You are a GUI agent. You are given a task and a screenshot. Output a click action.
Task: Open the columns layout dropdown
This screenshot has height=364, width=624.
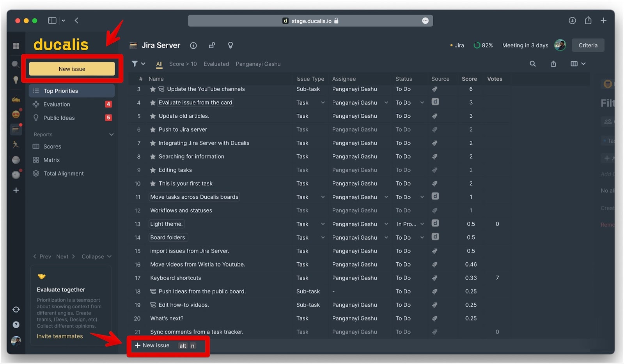578,64
